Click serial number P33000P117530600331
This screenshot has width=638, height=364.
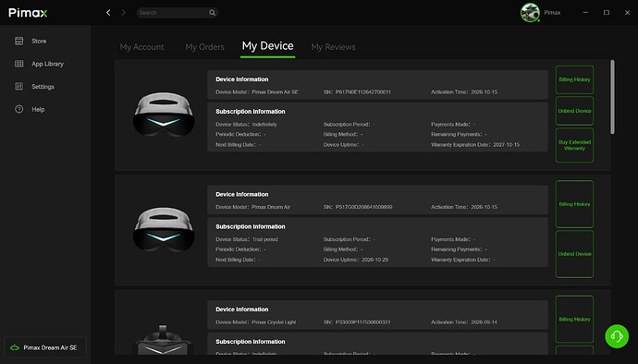coord(363,322)
